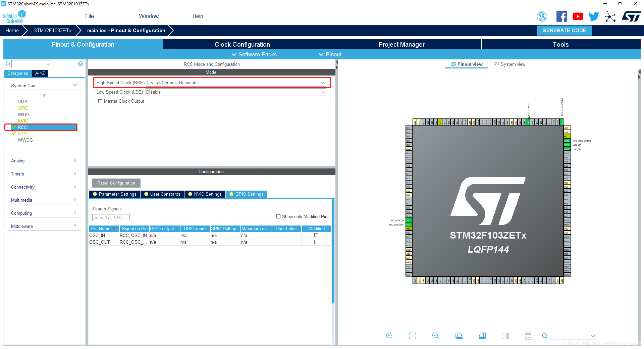Select RCC in the System Core list

[22, 127]
